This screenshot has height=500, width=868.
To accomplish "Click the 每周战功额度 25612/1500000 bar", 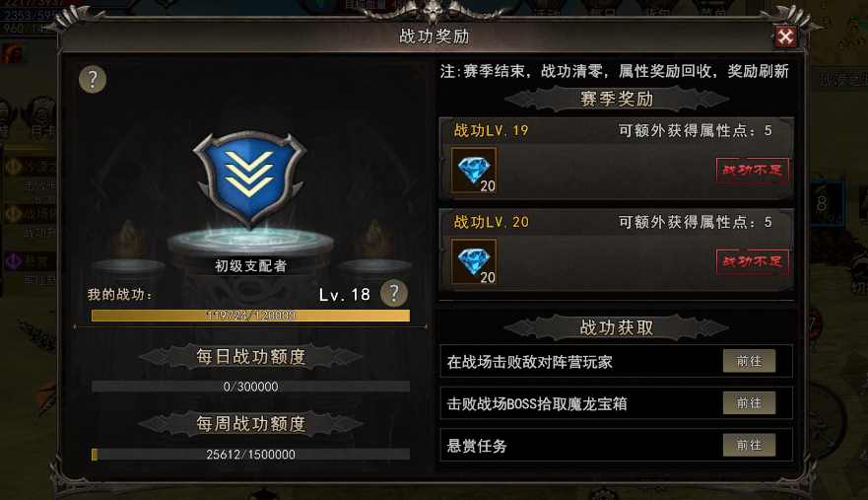I will click(x=251, y=455).
